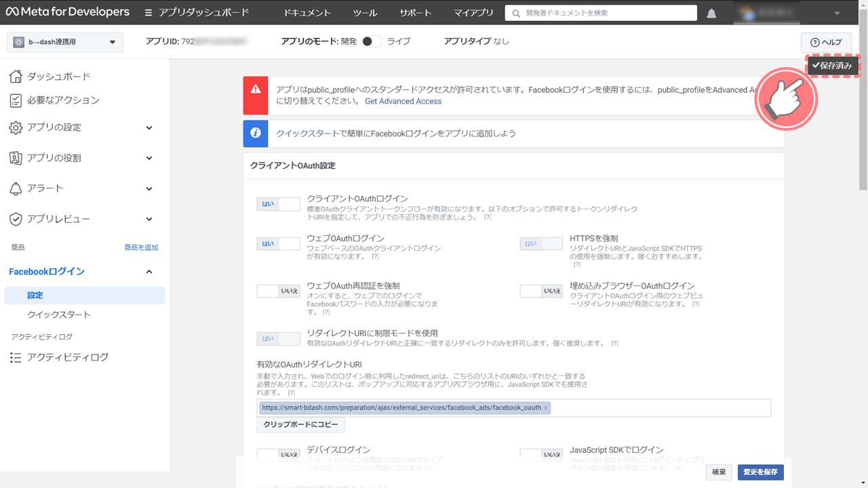This screenshot has width=868, height=488.
Task: Open help tooltip for クライアントOAuthログイン
Action: [488, 217]
